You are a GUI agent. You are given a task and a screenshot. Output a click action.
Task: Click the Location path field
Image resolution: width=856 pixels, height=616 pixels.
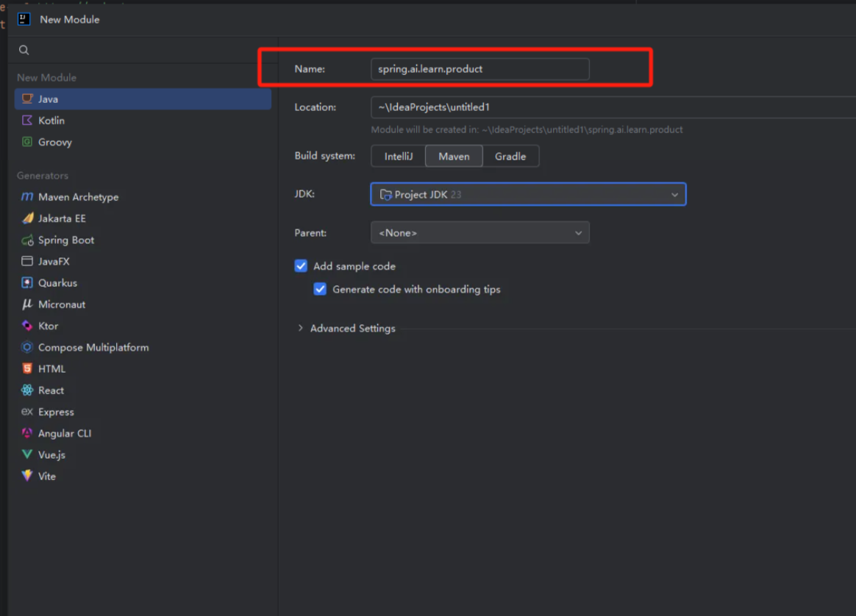(x=613, y=107)
